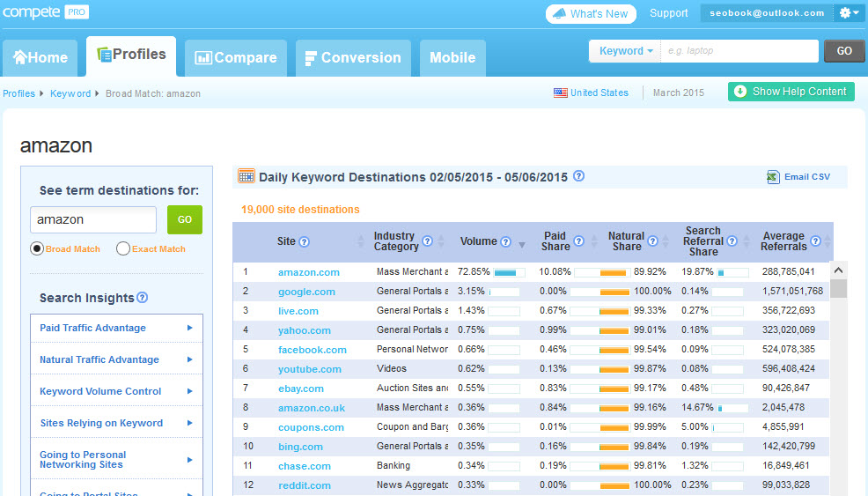The width and height of the screenshot is (868, 496).
Task: Click the United States flag icon
Action: click(x=560, y=93)
